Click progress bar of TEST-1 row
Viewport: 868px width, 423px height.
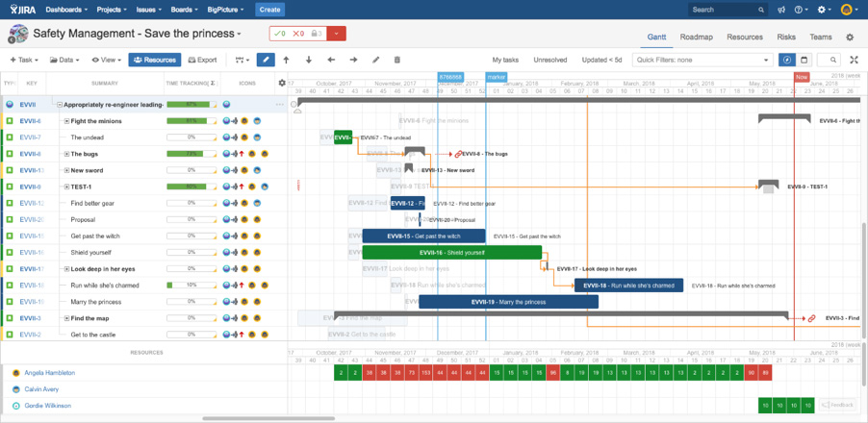click(191, 187)
